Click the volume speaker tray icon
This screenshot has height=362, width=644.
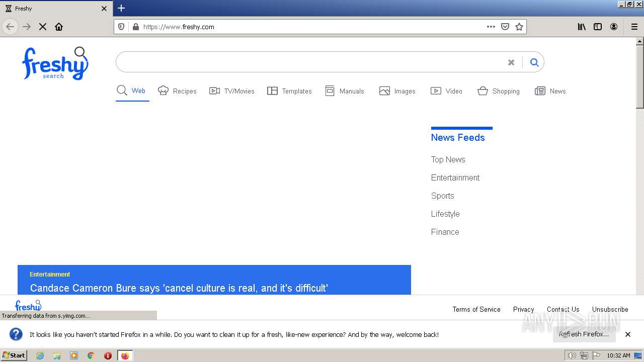coord(572,355)
